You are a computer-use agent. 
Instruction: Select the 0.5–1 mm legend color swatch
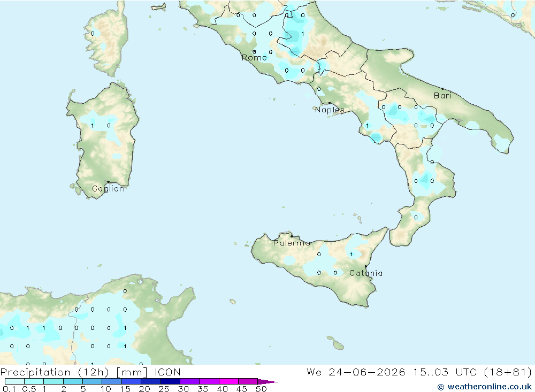coord(34,381)
